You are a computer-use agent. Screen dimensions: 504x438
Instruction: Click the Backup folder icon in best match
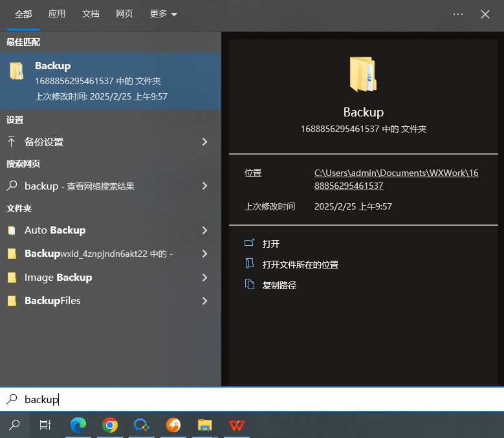(16, 71)
